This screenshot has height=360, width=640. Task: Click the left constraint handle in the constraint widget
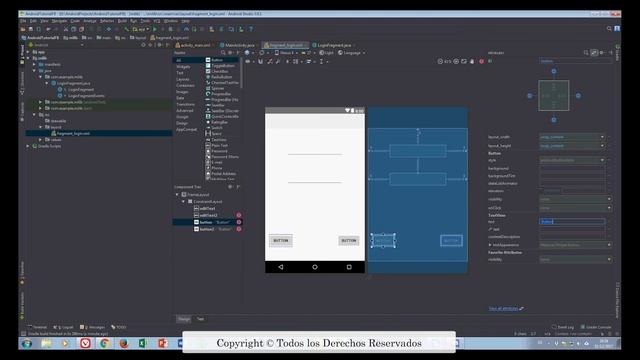pyautogui.click(x=529, y=96)
